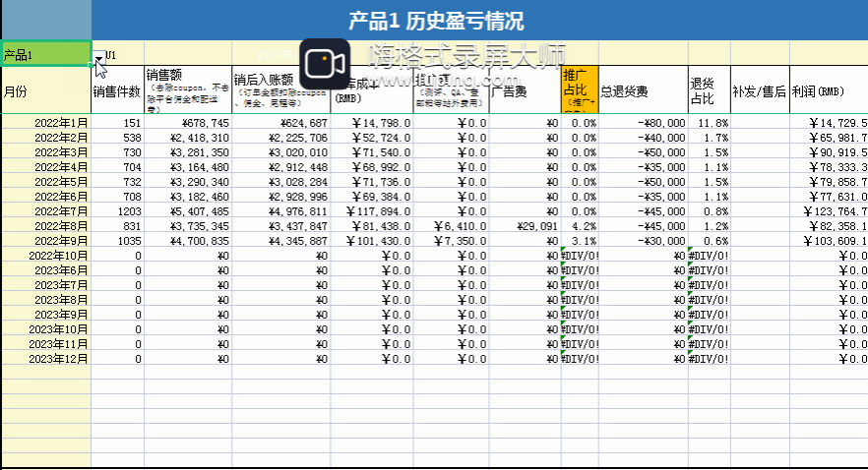Viewport: 868px width, 470px height.
Task: Select promotion ratio cell 3.1%
Action: 580,241
